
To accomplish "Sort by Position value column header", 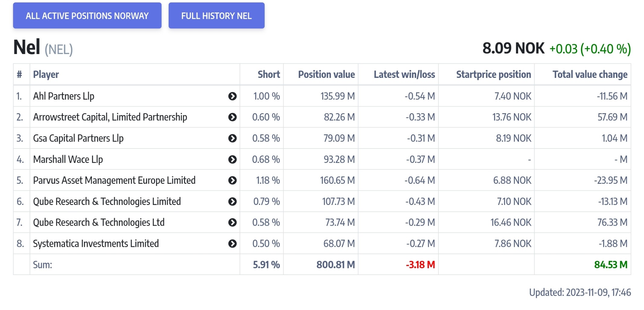I will coord(326,75).
